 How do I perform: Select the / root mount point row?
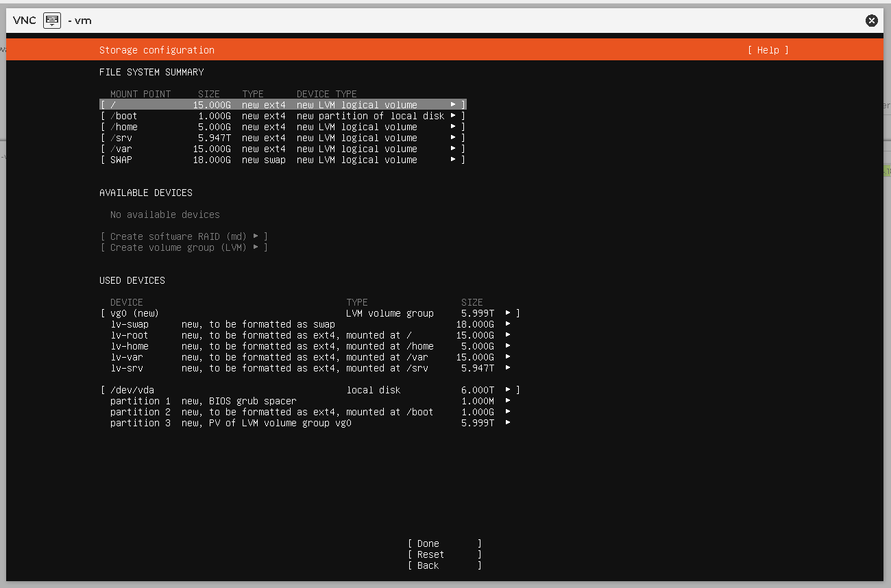click(282, 105)
